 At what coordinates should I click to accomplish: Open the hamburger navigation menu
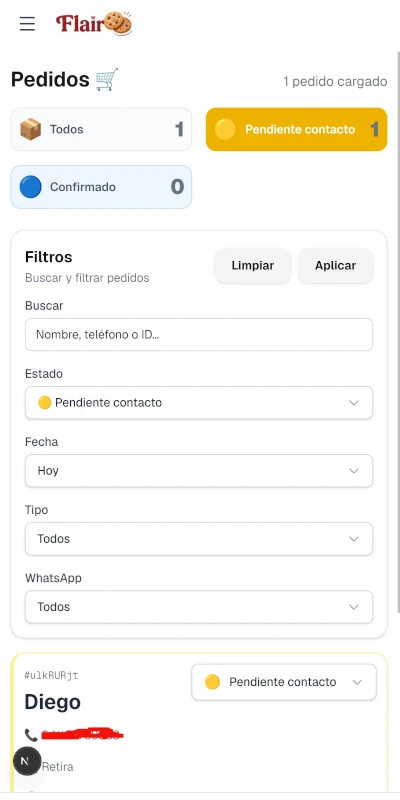point(27,23)
